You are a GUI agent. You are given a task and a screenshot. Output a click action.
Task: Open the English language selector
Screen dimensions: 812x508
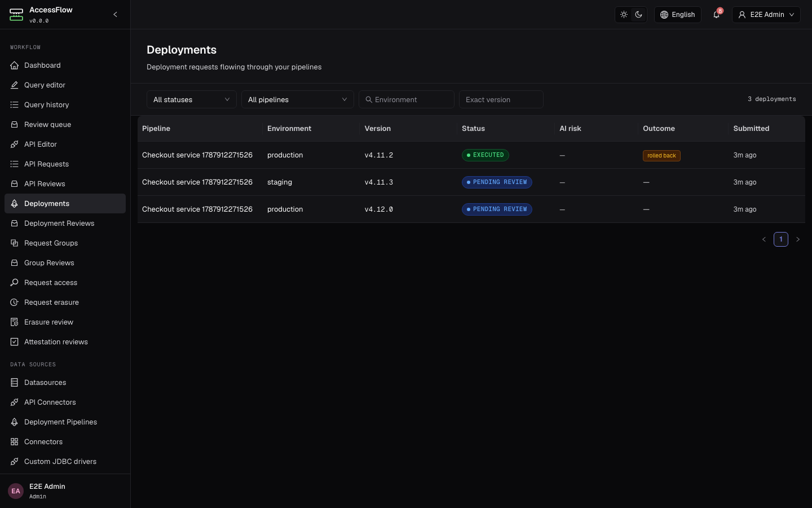tap(678, 15)
